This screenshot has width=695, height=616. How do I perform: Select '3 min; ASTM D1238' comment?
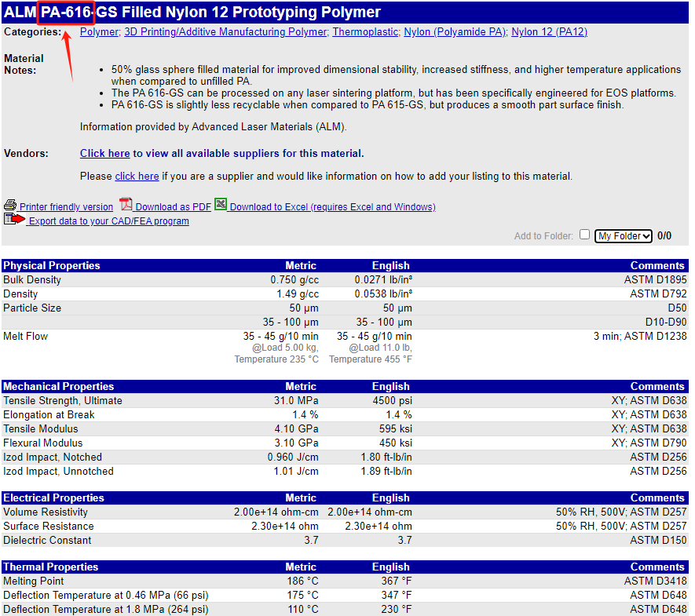tap(640, 337)
